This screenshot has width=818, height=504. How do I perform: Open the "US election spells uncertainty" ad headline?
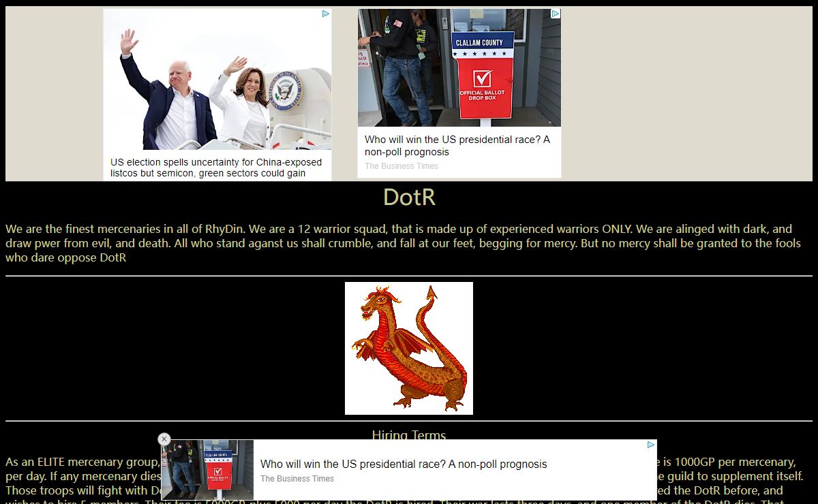[216, 168]
